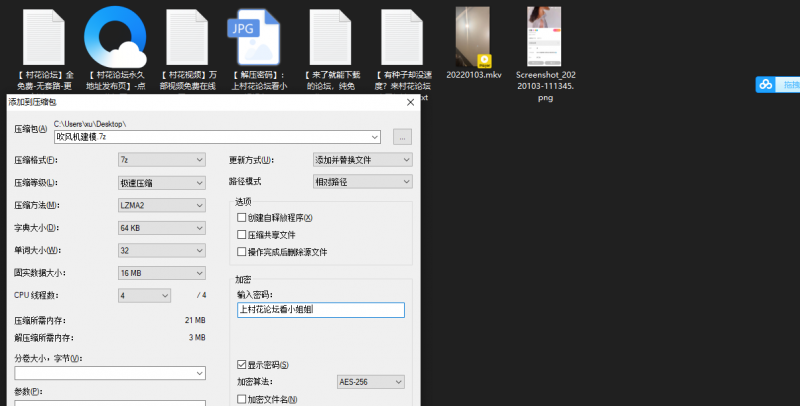Click the blue JPG file icon
The image size is (800, 406).
pos(254,37)
